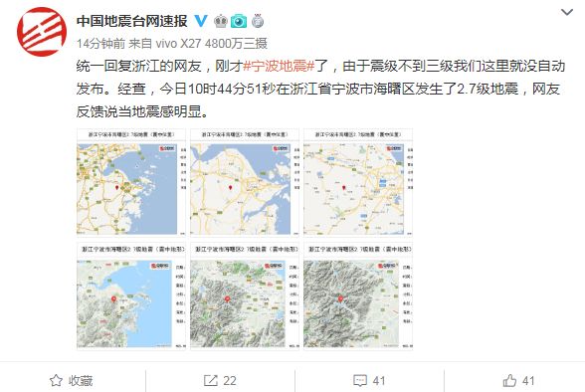Click the repost share icon
The width and height of the screenshot is (585, 392).
click(x=211, y=380)
